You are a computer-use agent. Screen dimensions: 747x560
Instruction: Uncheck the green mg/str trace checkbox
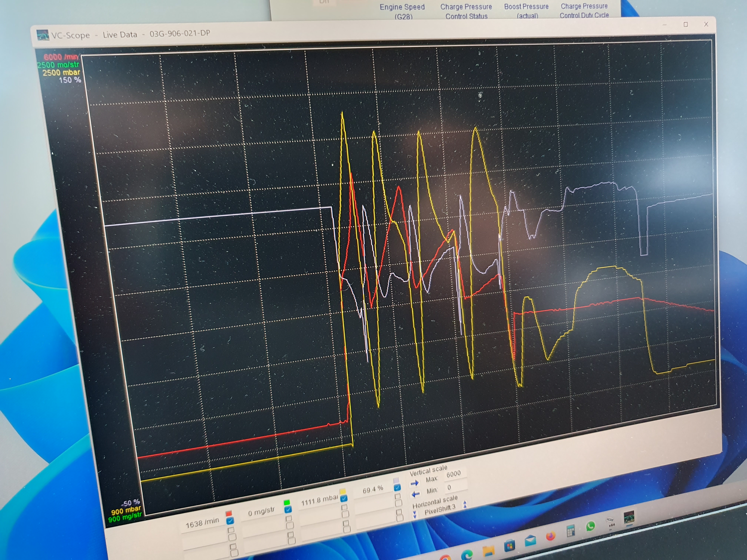pyautogui.click(x=288, y=509)
